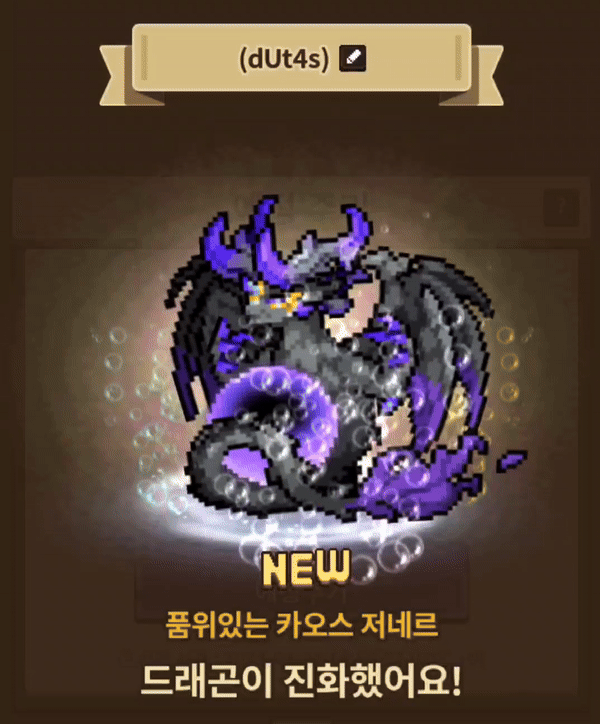Viewport: 600px width, 724px height.
Task: Click the left tail of the name ribbon
Action: tap(125, 75)
